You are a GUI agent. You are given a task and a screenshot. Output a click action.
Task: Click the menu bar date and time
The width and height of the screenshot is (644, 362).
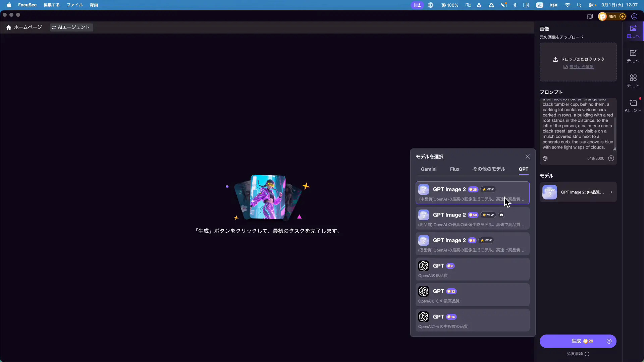click(619, 5)
